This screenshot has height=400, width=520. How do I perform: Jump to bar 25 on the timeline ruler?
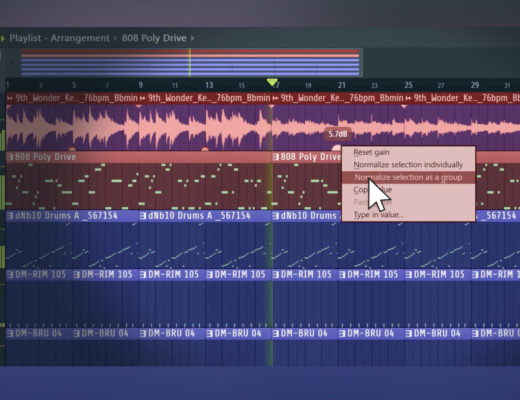pyautogui.click(x=408, y=85)
